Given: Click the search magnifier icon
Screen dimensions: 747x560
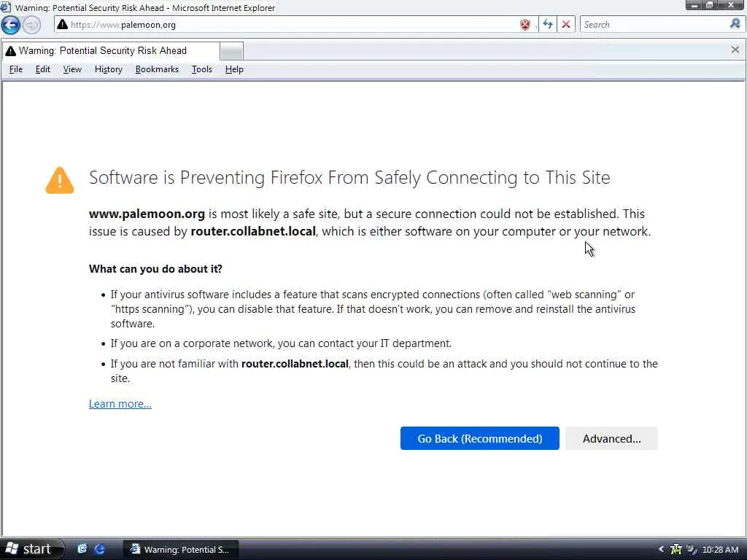Looking at the screenshot, I should tap(735, 24).
